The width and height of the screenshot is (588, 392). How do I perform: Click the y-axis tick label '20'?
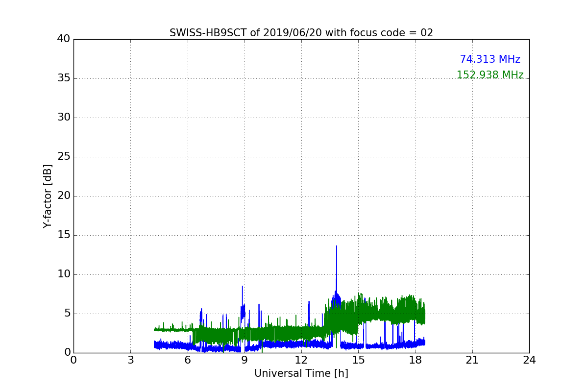(64, 196)
